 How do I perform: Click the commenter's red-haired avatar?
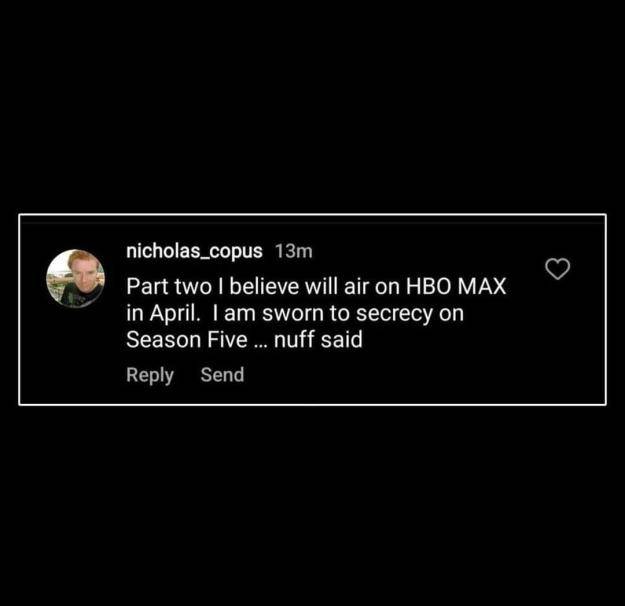76,279
